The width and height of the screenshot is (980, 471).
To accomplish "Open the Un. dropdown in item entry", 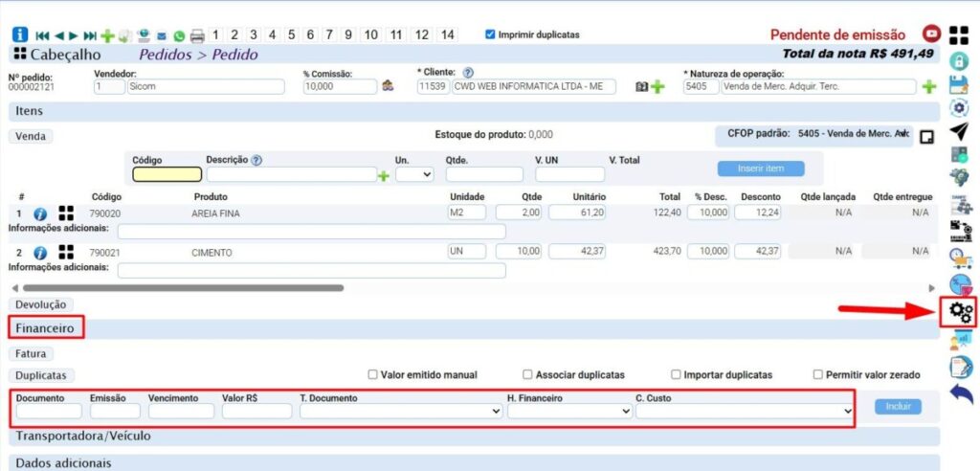I will [414, 174].
